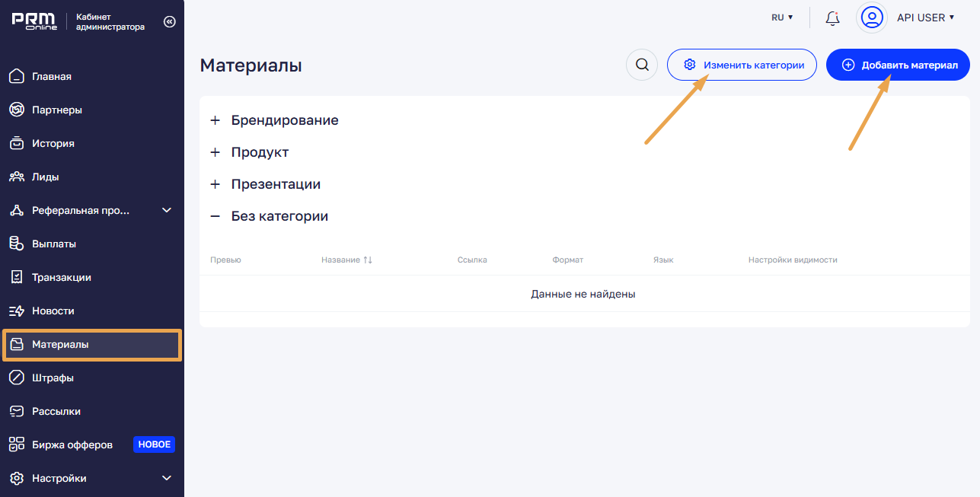
Task: Open notifications via the bell icon
Action: 832,18
